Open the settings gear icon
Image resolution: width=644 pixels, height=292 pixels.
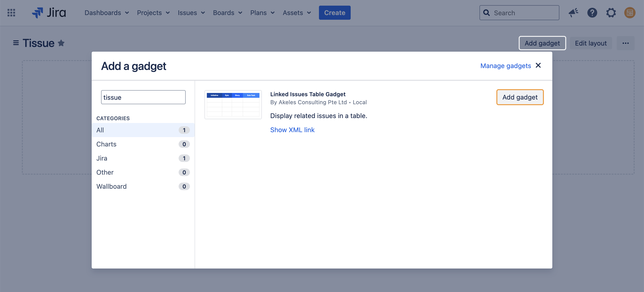click(x=611, y=13)
